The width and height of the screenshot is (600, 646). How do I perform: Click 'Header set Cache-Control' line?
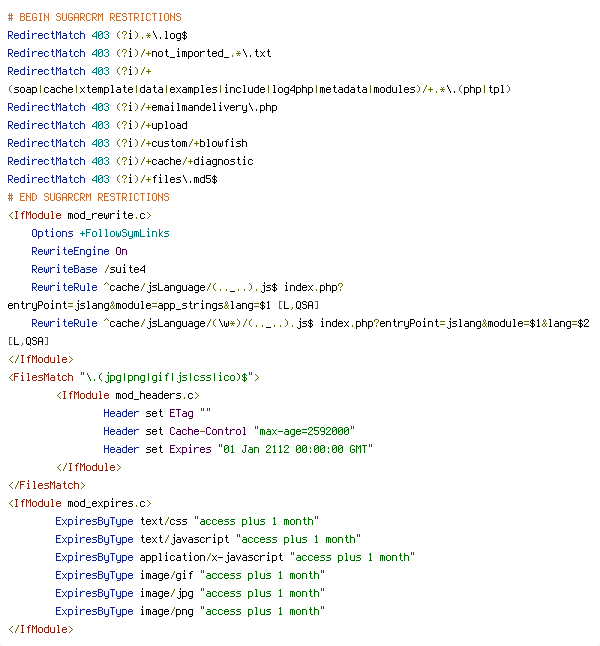tap(229, 431)
